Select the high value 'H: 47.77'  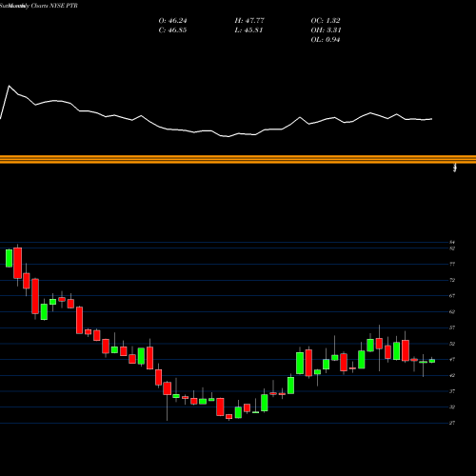[249, 21]
